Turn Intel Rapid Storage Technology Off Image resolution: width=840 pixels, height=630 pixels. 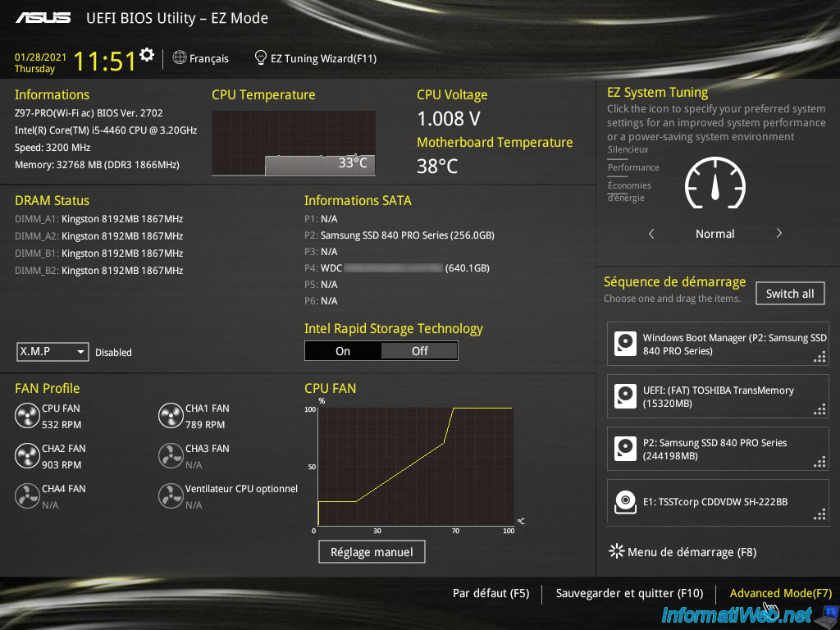coord(419,351)
